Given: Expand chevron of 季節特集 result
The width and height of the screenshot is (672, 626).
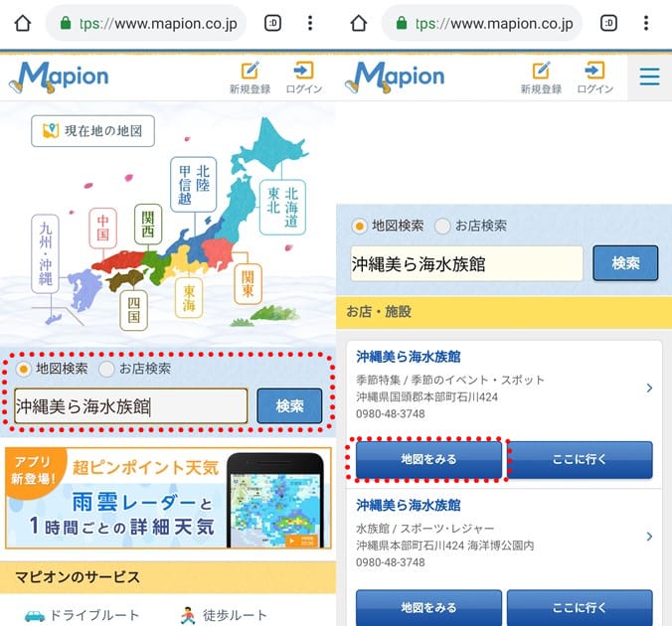Looking at the screenshot, I should tap(649, 388).
